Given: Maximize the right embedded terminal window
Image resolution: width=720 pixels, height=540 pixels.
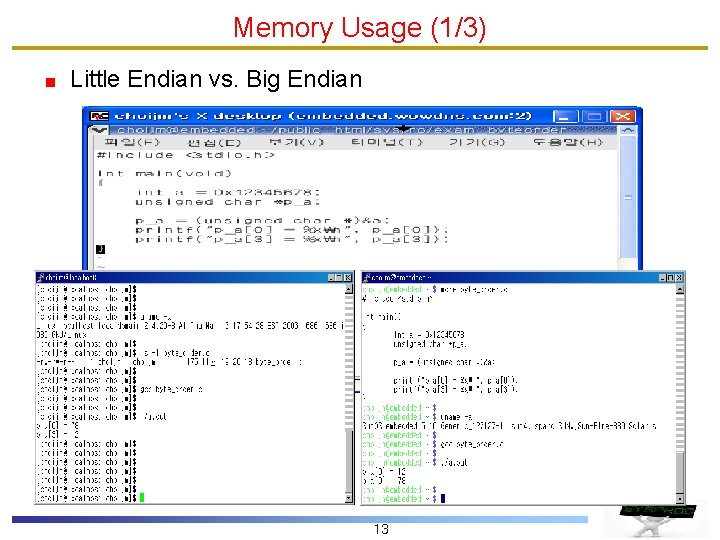Looking at the screenshot, I should 670,277.
